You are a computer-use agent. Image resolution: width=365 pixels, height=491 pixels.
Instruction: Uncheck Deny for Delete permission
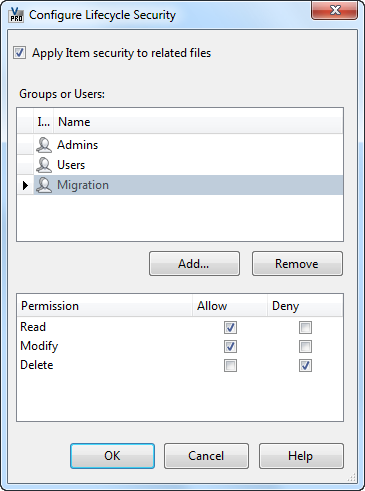click(x=305, y=366)
